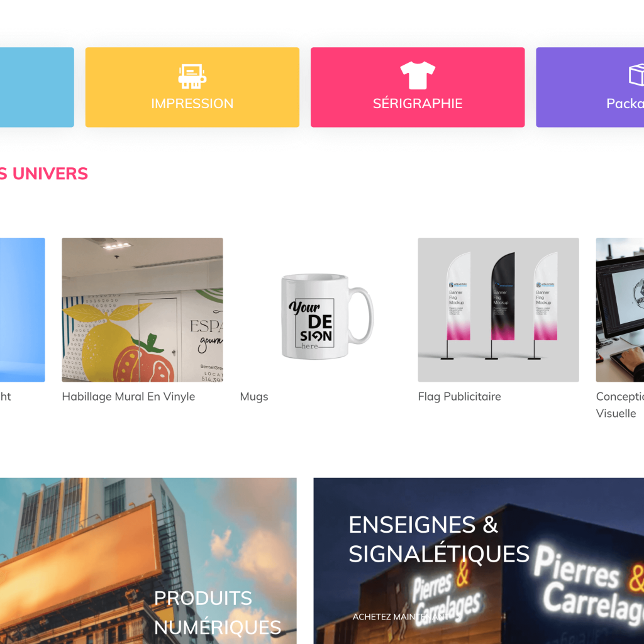
Task: Open the Habillage Mural En Vinyle image
Action: [142, 309]
